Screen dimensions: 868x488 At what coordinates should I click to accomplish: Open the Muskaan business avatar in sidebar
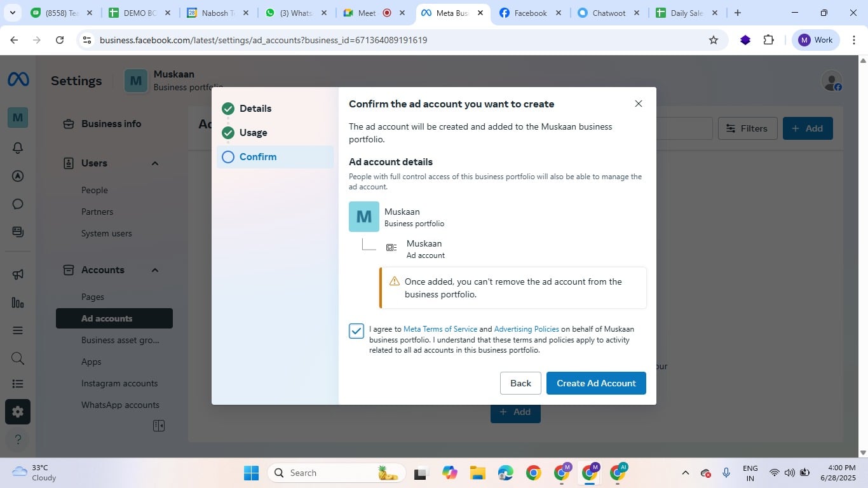[x=17, y=117]
